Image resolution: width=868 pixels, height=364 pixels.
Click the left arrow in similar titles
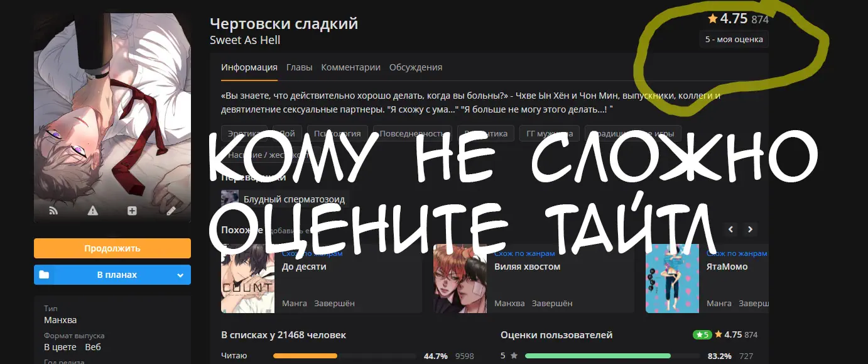[730, 229]
